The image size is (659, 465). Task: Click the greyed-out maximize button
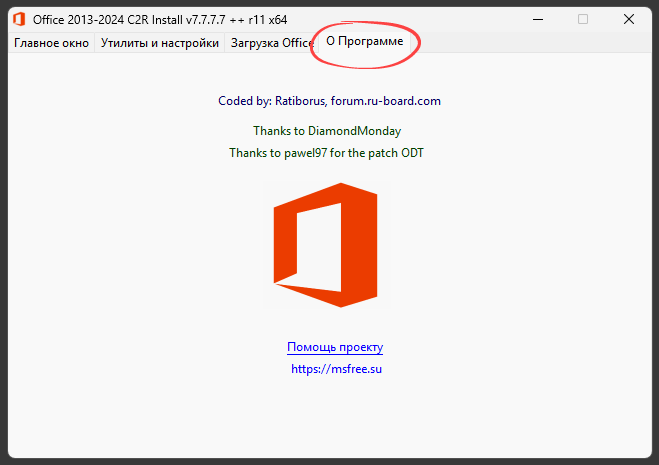click(x=583, y=18)
